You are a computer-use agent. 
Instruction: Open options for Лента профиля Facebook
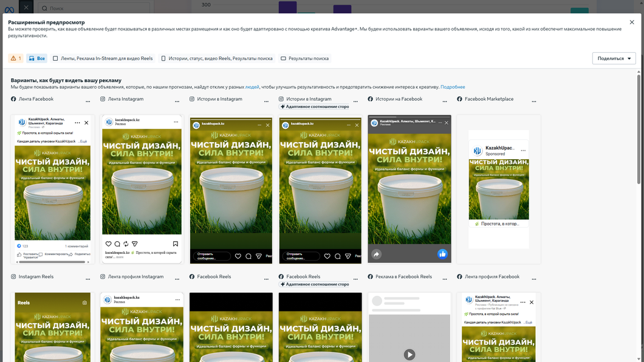[x=534, y=279]
